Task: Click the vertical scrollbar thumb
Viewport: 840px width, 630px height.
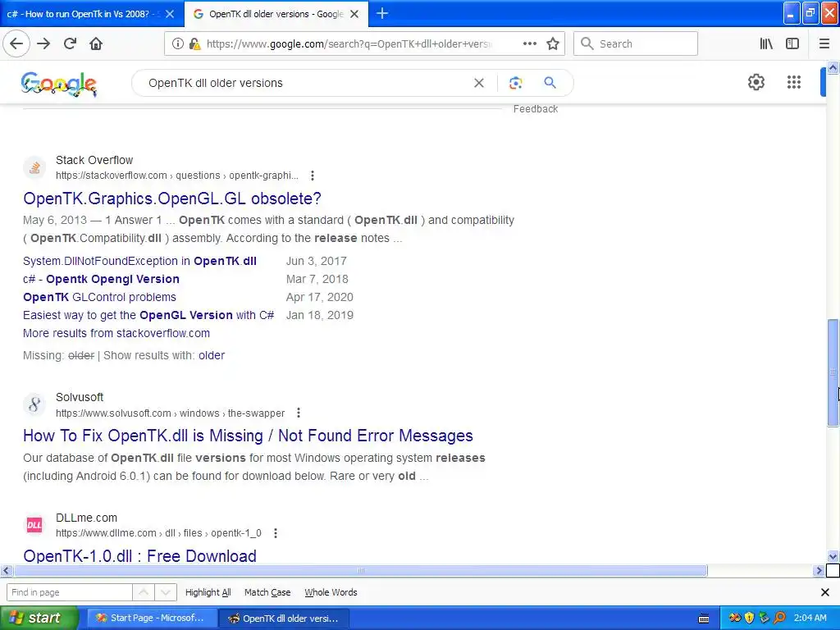Action: click(x=833, y=373)
